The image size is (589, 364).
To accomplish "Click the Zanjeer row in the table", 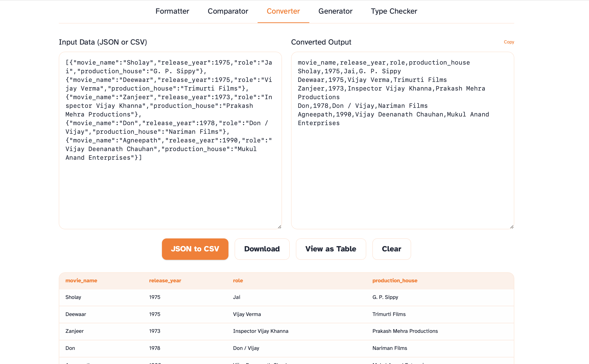I will [241, 331].
